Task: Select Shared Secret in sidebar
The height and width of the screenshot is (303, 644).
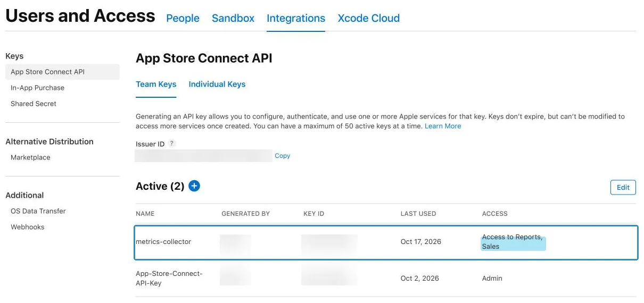Action: [x=34, y=104]
